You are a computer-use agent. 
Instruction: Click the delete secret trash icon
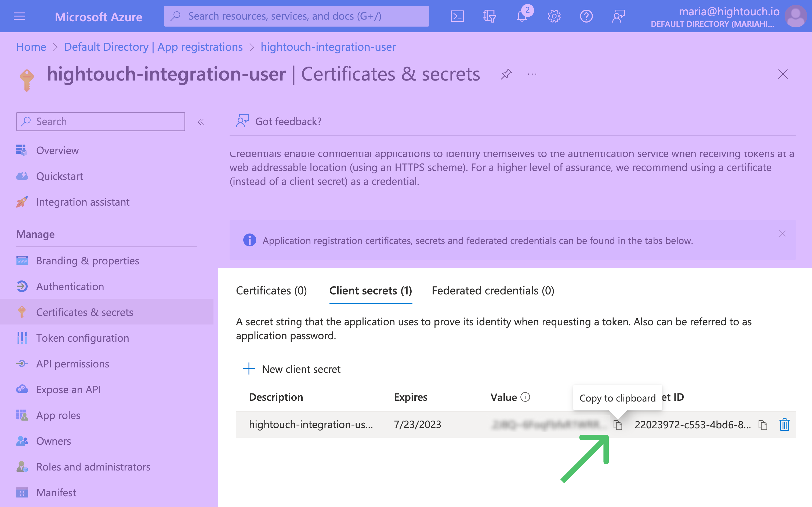point(785,425)
